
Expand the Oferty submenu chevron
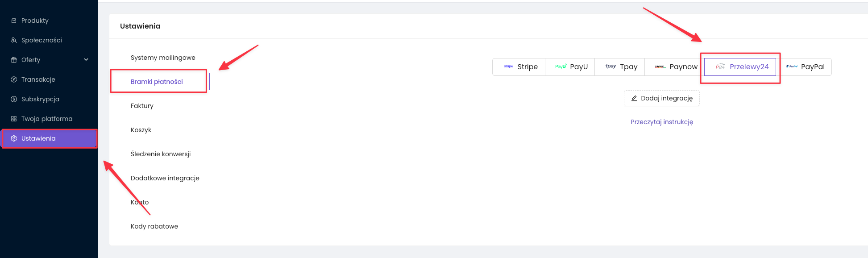point(86,60)
